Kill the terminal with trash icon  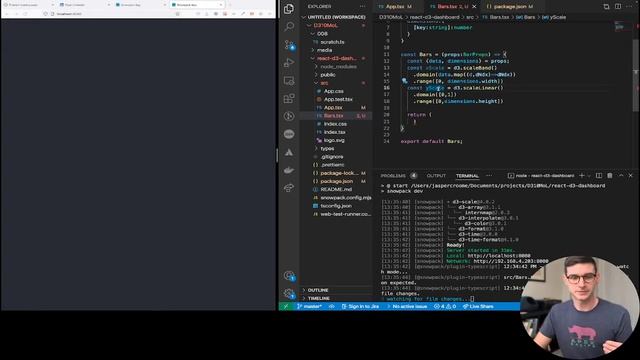point(610,176)
